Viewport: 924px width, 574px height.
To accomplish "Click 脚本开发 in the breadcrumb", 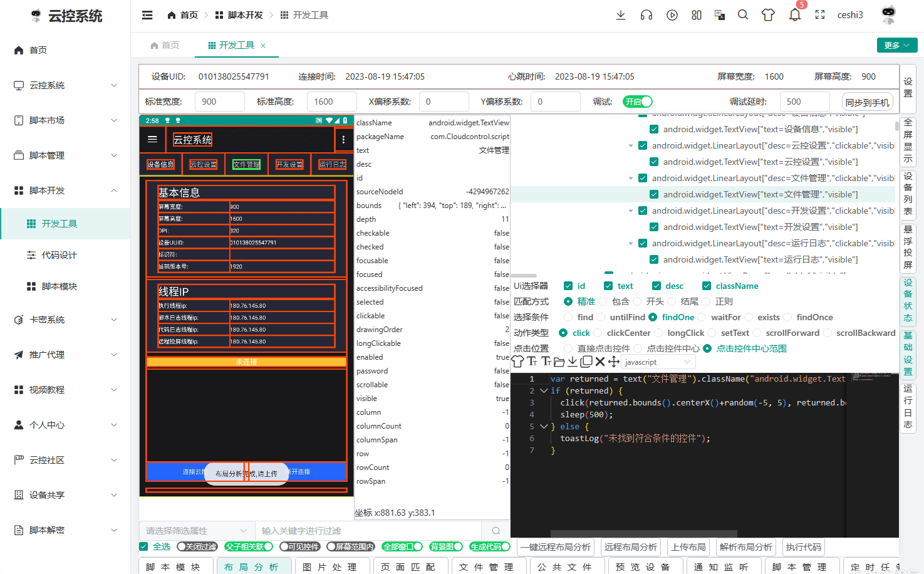I will coord(239,15).
